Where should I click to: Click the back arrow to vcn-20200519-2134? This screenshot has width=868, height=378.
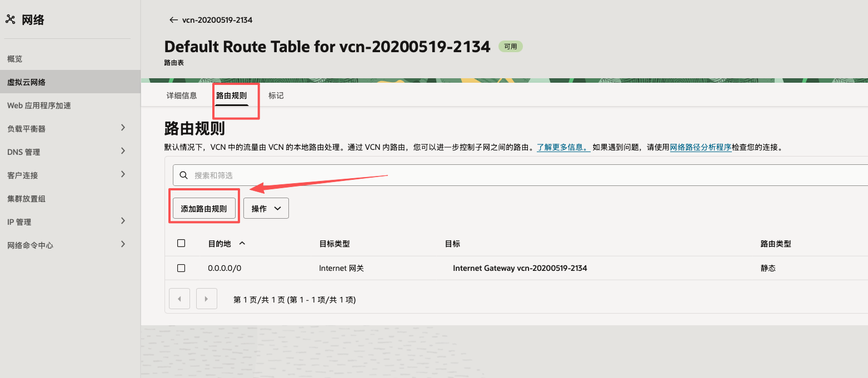click(x=173, y=20)
